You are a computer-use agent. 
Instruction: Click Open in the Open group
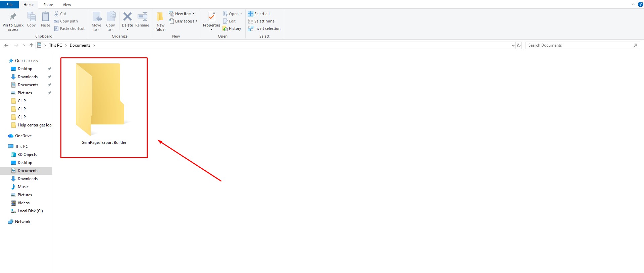232,14
